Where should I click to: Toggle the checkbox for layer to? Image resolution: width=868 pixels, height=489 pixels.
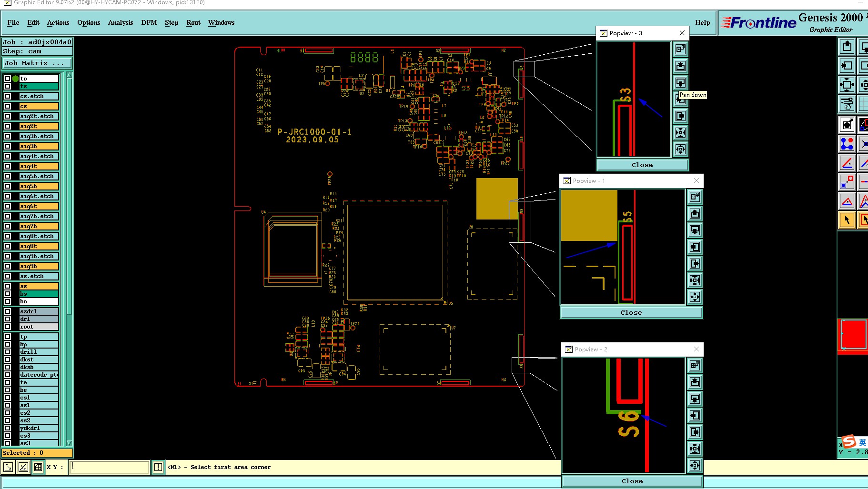click(x=8, y=79)
